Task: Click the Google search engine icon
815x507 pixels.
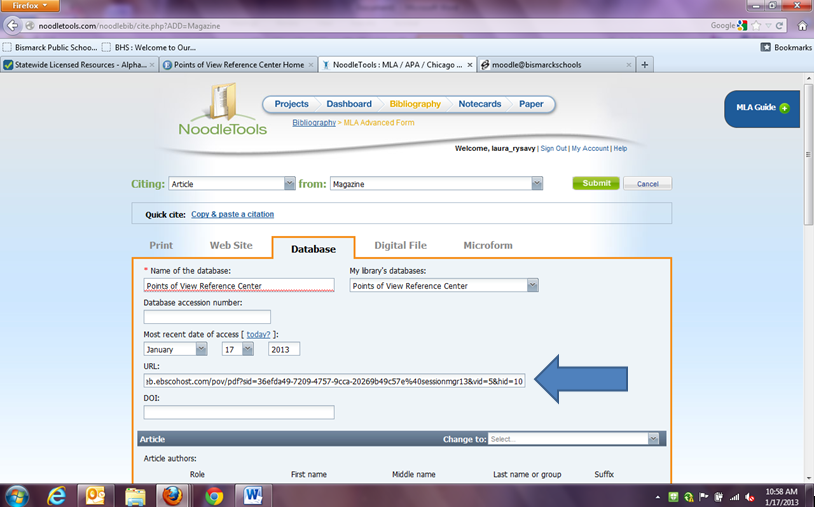Action: [742, 25]
